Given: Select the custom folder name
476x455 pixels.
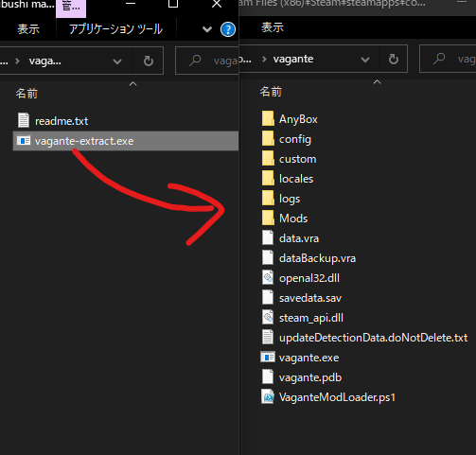Looking at the screenshot, I should [x=297, y=159].
